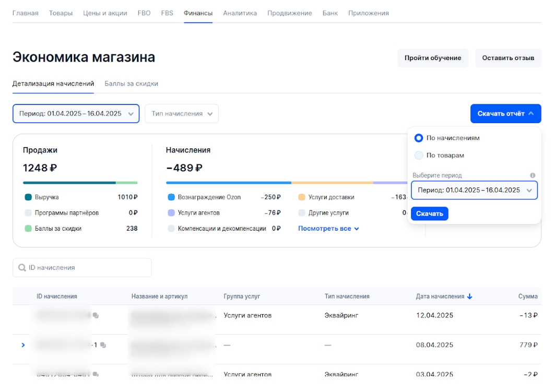
Task: Click the Выручка teal color marker
Action: 28,197
